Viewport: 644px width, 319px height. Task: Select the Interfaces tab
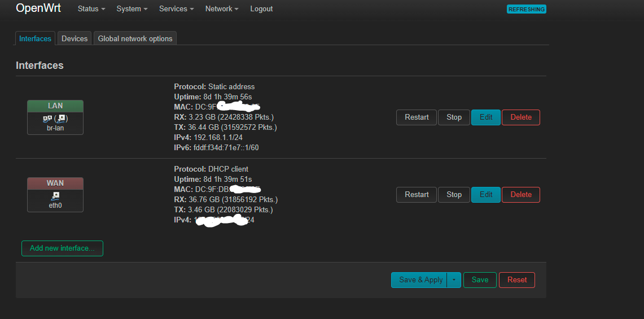pos(35,38)
